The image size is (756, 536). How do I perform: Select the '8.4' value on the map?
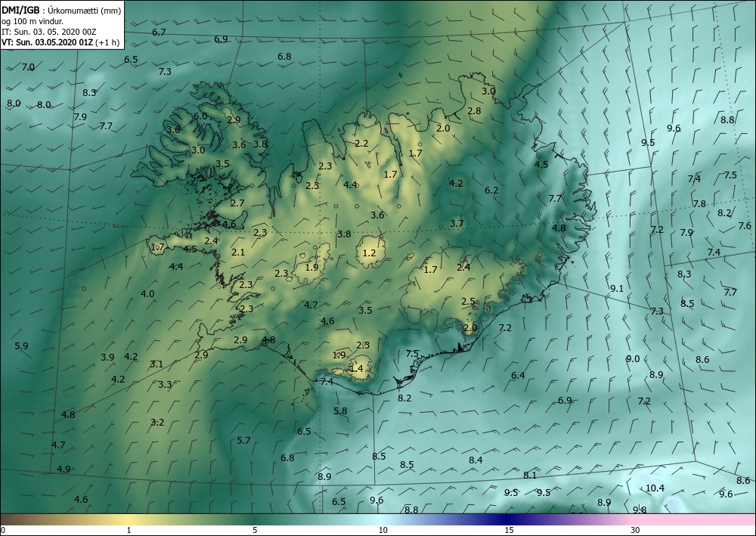[476, 460]
